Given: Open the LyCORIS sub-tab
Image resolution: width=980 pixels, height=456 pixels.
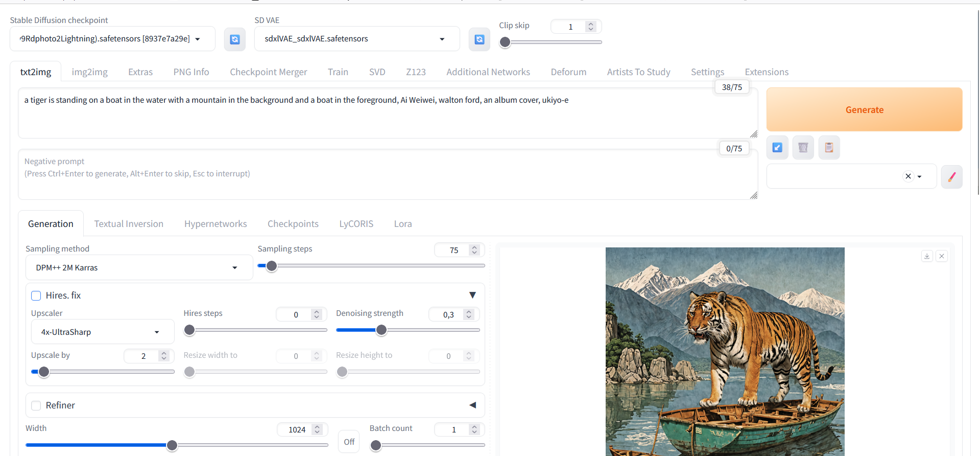Looking at the screenshot, I should click(x=356, y=224).
